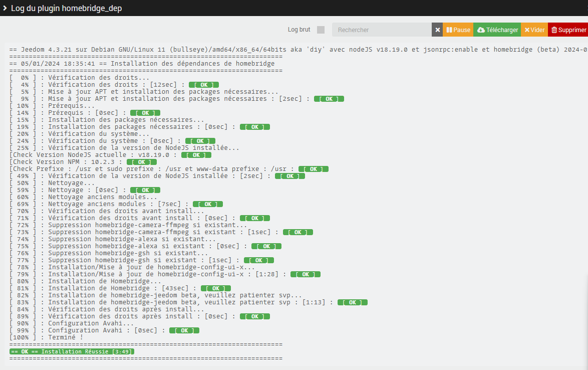Pause the log refresh

click(458, 30)
